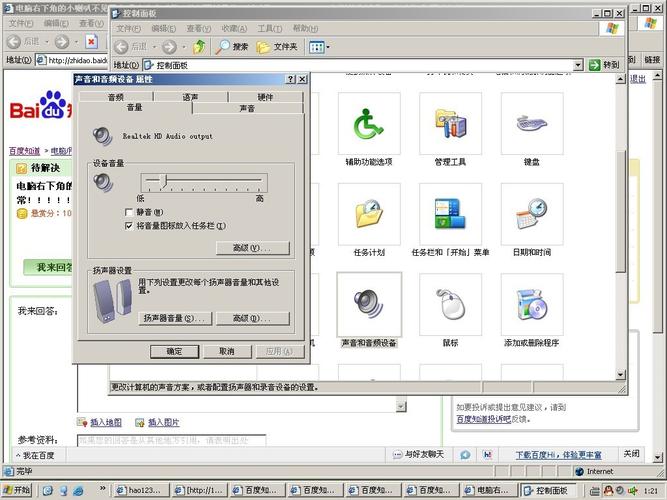Image resolution: width=667 pixels, height=500 pixels.
Task: Click 搜索 search toolbar button
Action: [232, 47]
